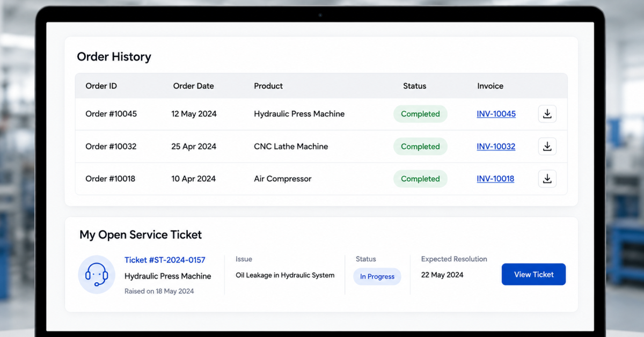Click the 10 Apr 2024 date cell
644x337 pixels.
(193, 179)
